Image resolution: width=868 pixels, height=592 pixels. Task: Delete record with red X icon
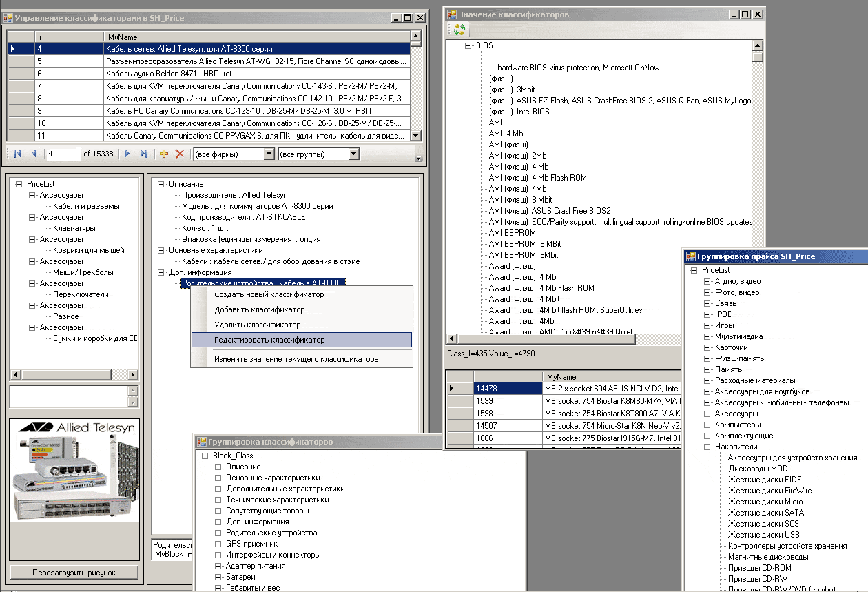180,154
